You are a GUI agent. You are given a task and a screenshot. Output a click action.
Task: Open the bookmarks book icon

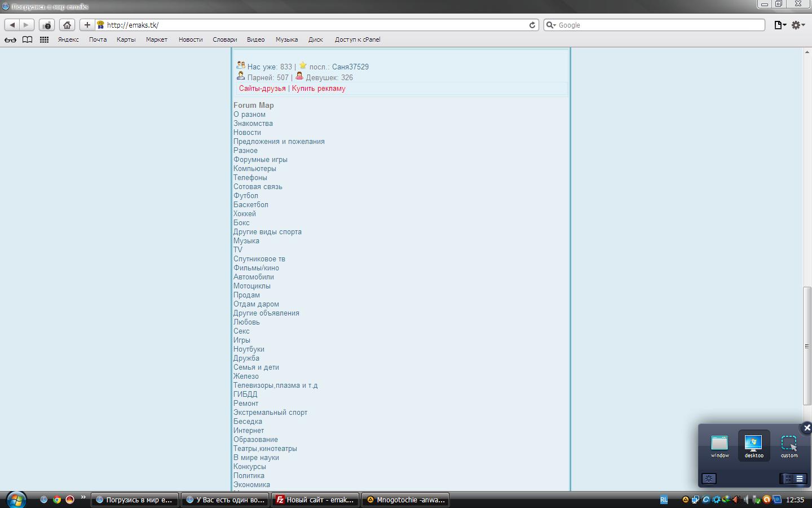pyautogui.click(x=27, y=40)
